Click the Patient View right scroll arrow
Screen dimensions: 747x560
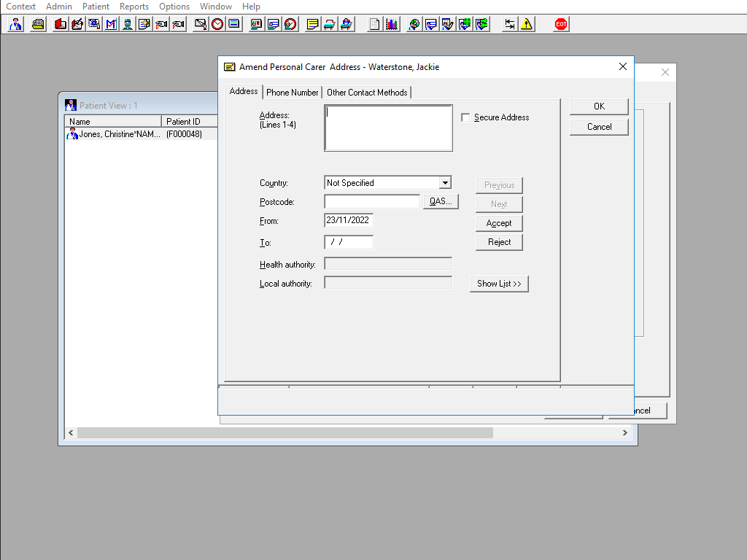[624, 433]
